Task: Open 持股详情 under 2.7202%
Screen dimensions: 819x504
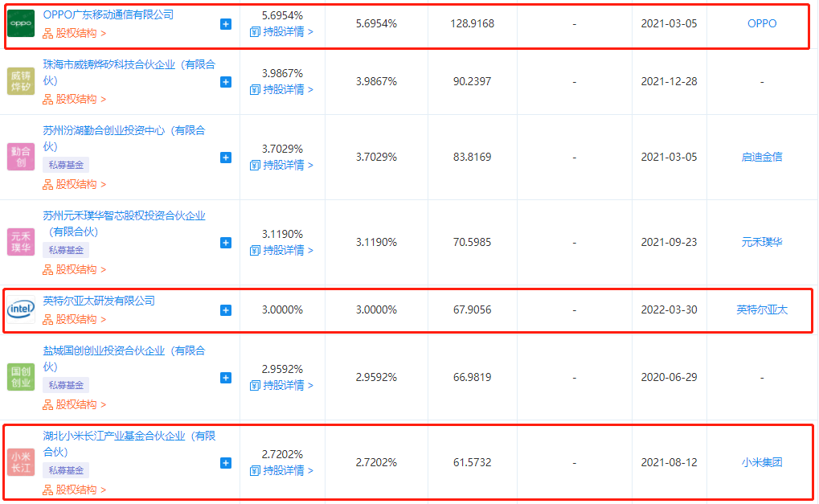Action: pyautogui.click(x=282, y=470)
